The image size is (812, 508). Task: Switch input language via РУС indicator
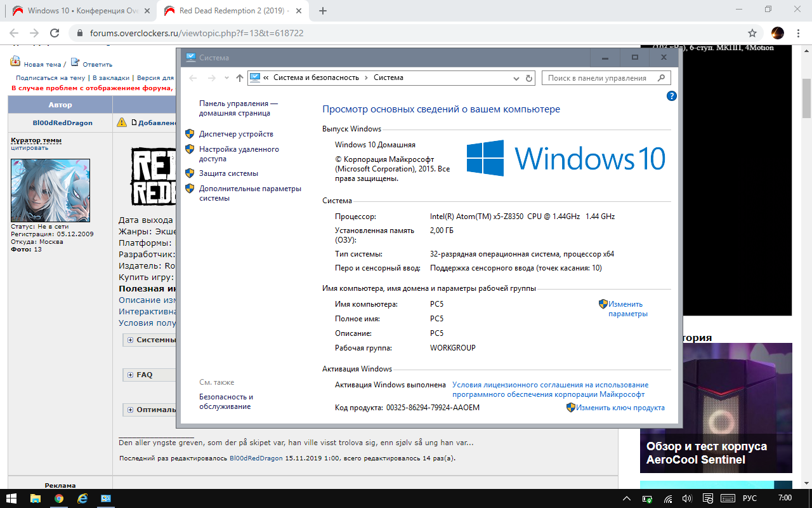click(750, 498)
